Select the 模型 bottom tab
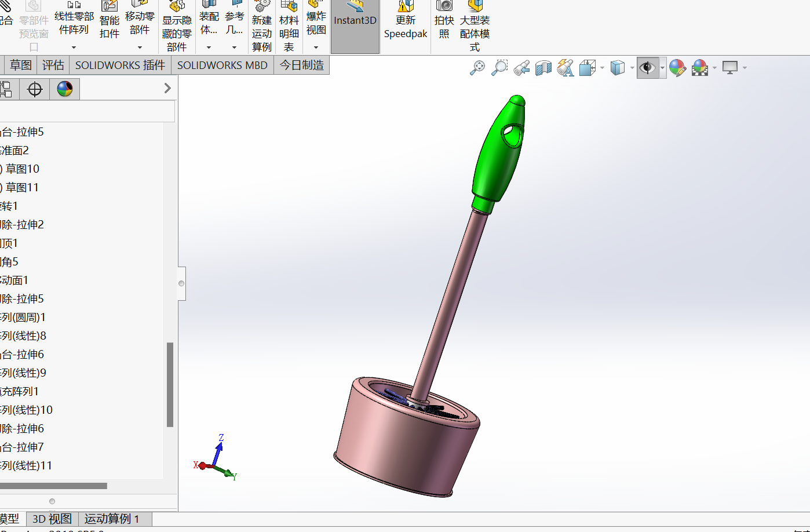This screenshot has height=532, width=810. point(10,519)
